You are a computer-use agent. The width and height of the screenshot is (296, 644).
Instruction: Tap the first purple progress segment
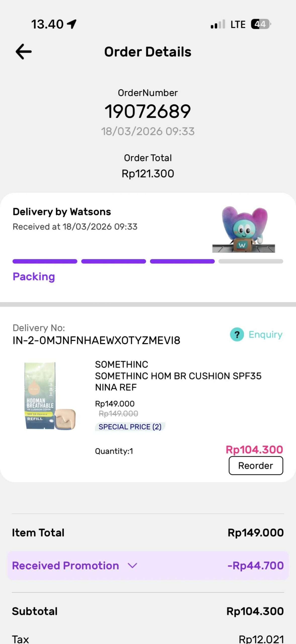point(45,261)
